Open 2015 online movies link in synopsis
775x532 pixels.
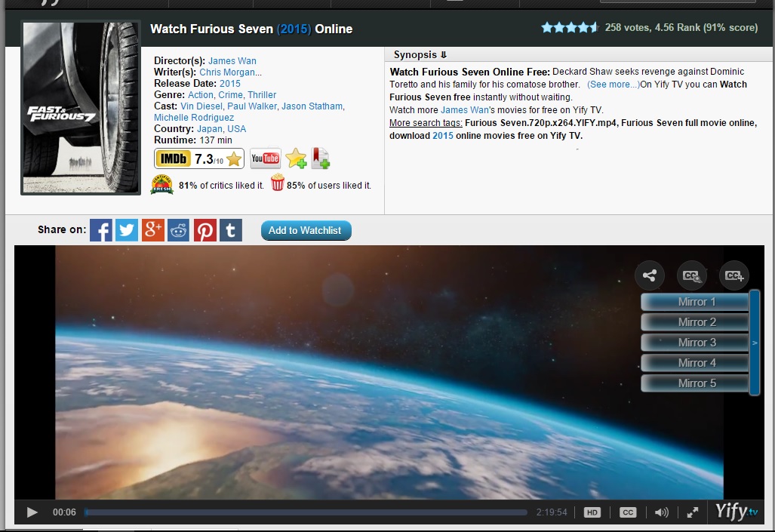point(443,136)
